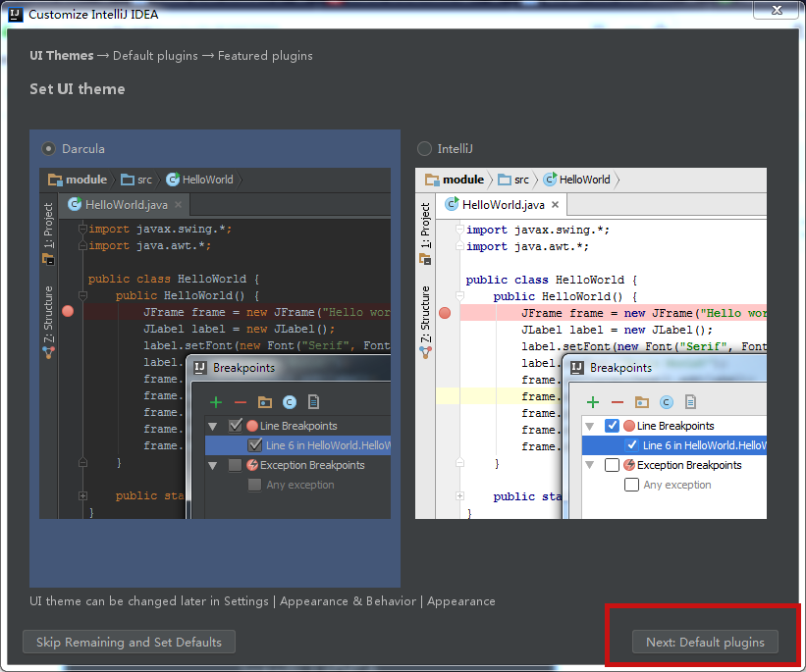The height and width of the screenshot is (672, 806).
Task: Click the Featured plugins breadcrumb step
Action: coord(265,56)
